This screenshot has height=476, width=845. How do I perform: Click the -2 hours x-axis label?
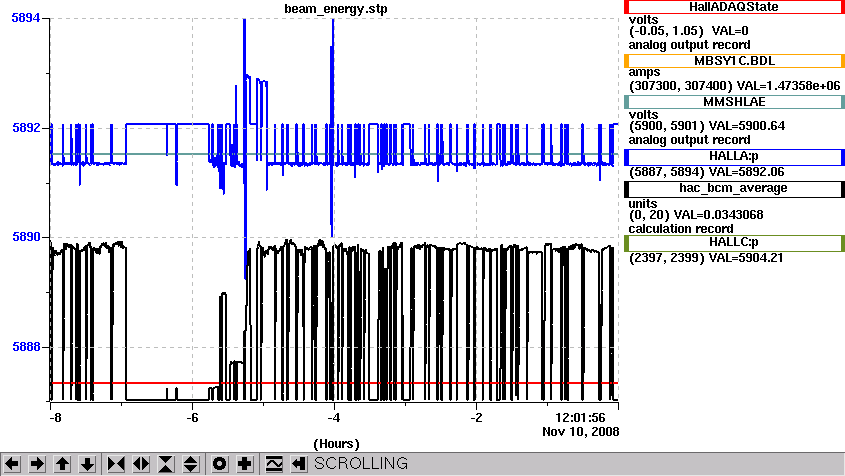click(476, 418)
